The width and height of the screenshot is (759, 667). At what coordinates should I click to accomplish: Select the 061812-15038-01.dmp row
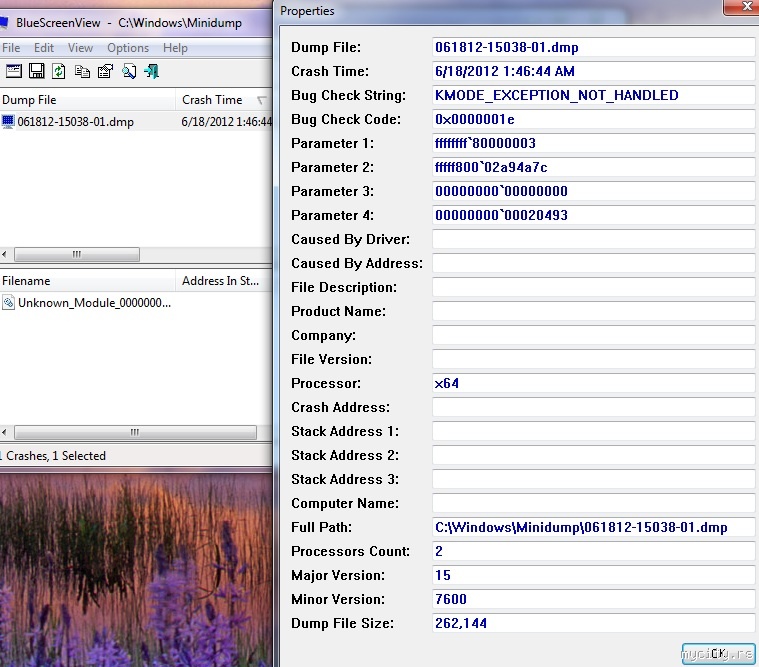click(x=136, y=121)
